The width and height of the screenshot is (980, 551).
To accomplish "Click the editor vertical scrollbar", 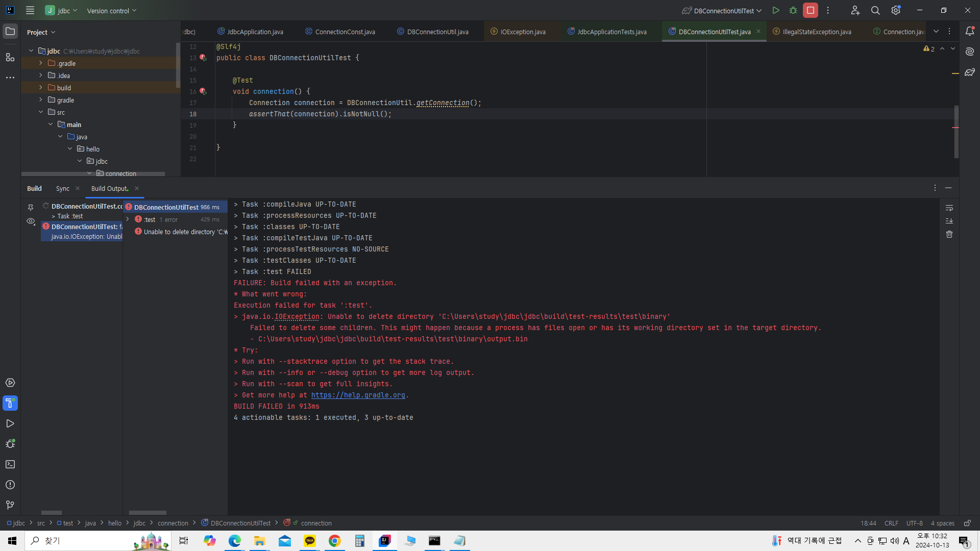I will (x=956, y=132).
